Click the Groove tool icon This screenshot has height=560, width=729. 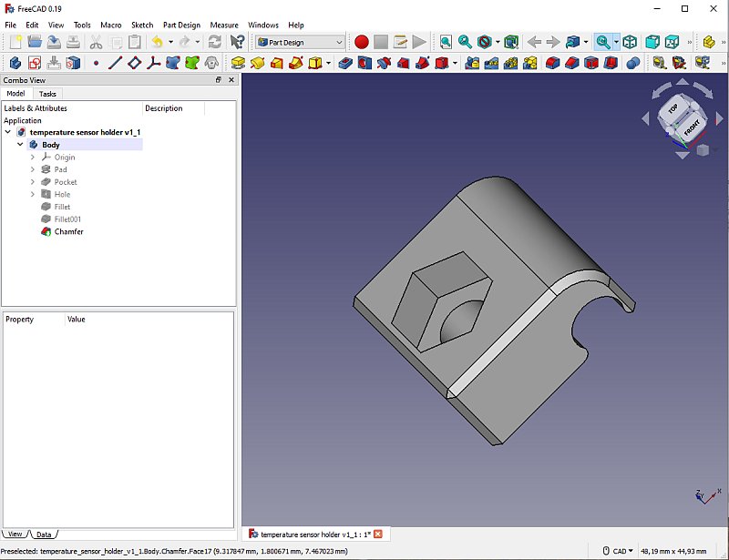384,63
